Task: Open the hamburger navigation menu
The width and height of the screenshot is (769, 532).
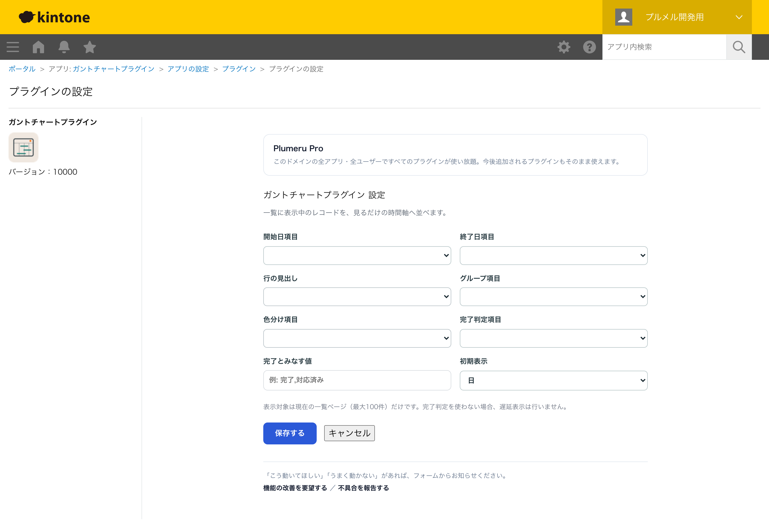Action: [13, 47]
